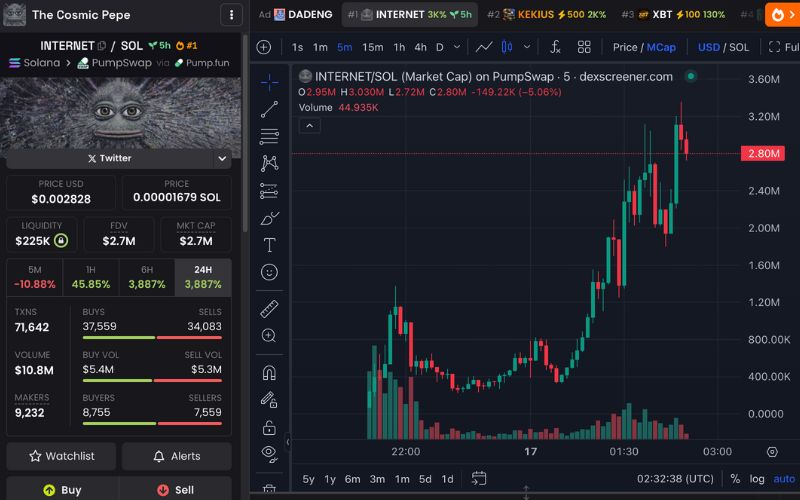Click the add symbol plus icon in chart toolbar
The width and height of the screenshot is (800, 500).
click(264, 47)
